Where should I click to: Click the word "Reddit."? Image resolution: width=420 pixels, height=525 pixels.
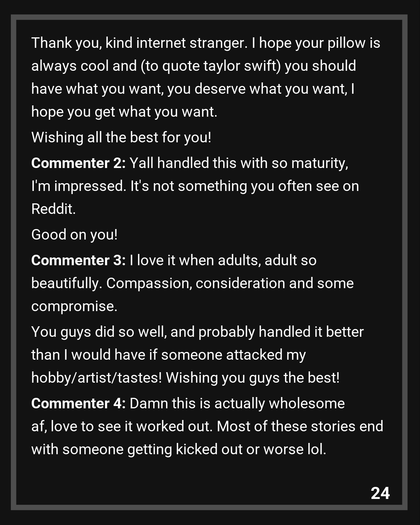(53, 209)
